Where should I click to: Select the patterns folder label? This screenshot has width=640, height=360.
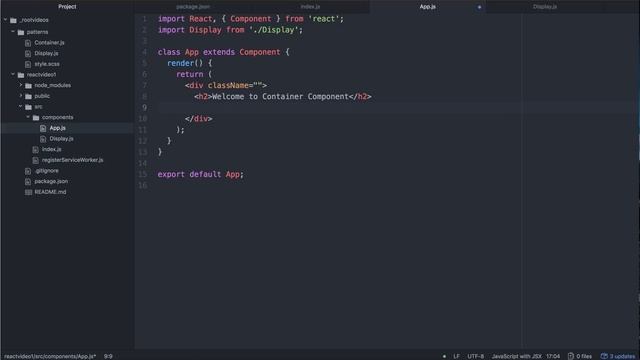click(38, 32)
